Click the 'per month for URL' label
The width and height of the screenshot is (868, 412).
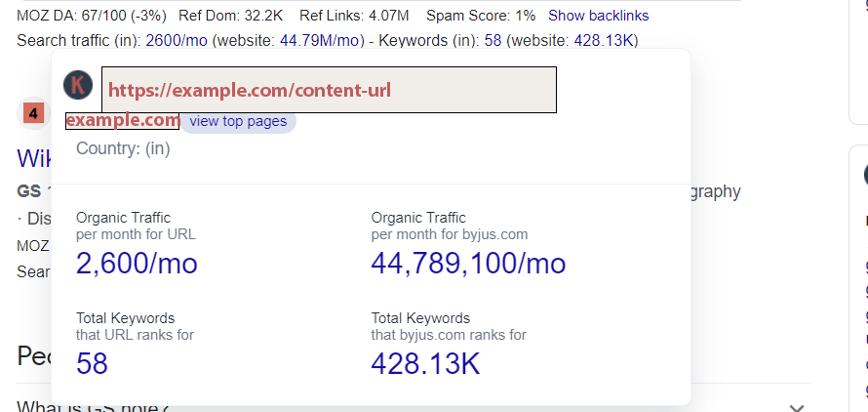(136, 234)
